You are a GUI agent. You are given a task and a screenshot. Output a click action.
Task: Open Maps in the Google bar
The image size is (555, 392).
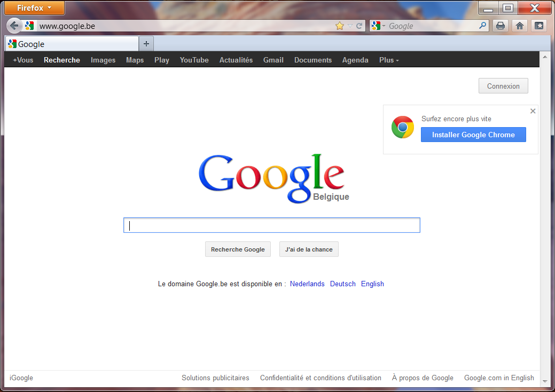click(135, 60)
